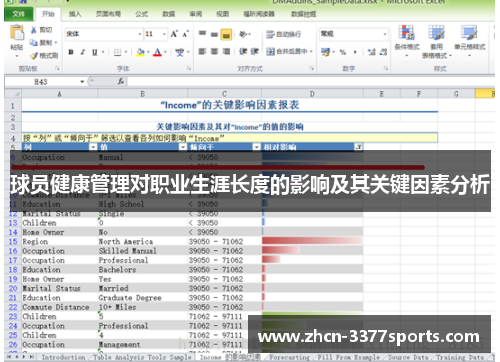Image resolution: width=500 pixels, height=362 pixels.
Task: Click the phonetic guide (文) icon
Action: (180, 52)
